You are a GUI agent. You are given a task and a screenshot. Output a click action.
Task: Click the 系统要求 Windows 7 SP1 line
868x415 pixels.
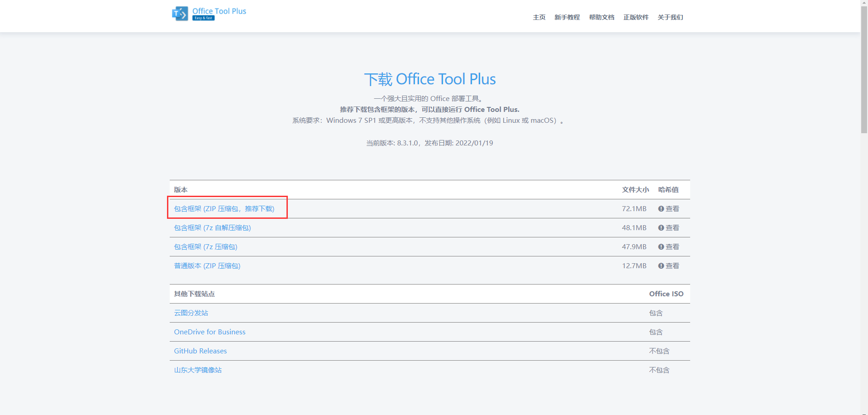[428, 121]
